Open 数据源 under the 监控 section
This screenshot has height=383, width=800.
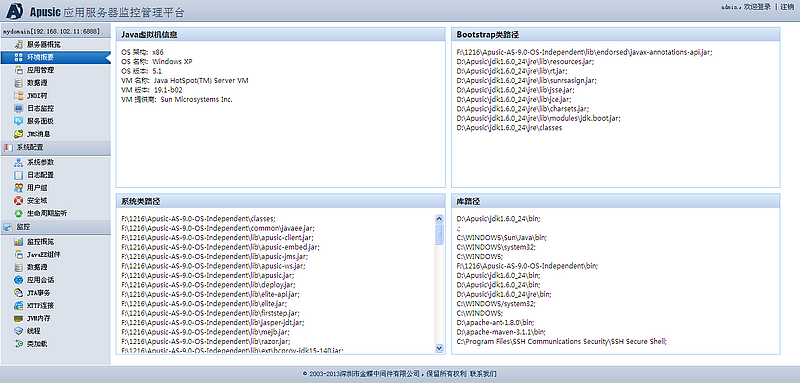pyautogui.click(x=37, y=267)
